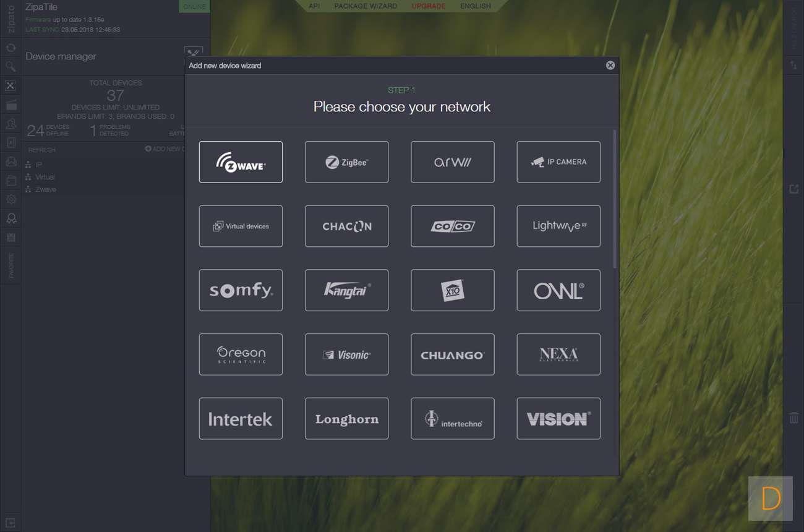This screenshot has width=804, height=532.
Task: Pick the Somfy brand tile
Action: [x=241, y=290]
